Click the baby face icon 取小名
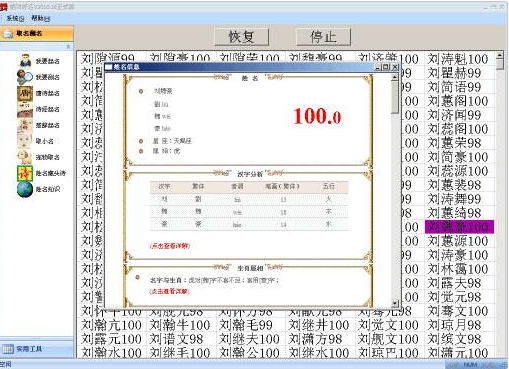This screenshot has height=369, width=509. click(x=25, y=141)
